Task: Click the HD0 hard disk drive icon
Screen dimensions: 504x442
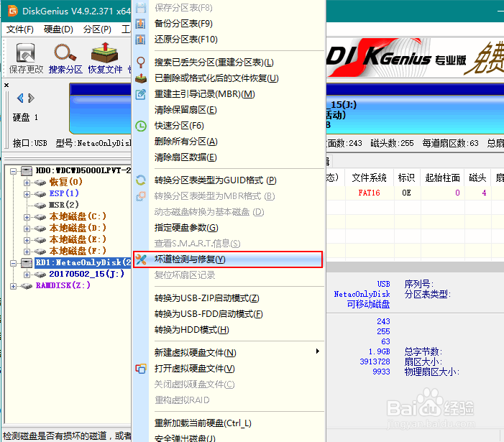Action: tap(27, 170)
